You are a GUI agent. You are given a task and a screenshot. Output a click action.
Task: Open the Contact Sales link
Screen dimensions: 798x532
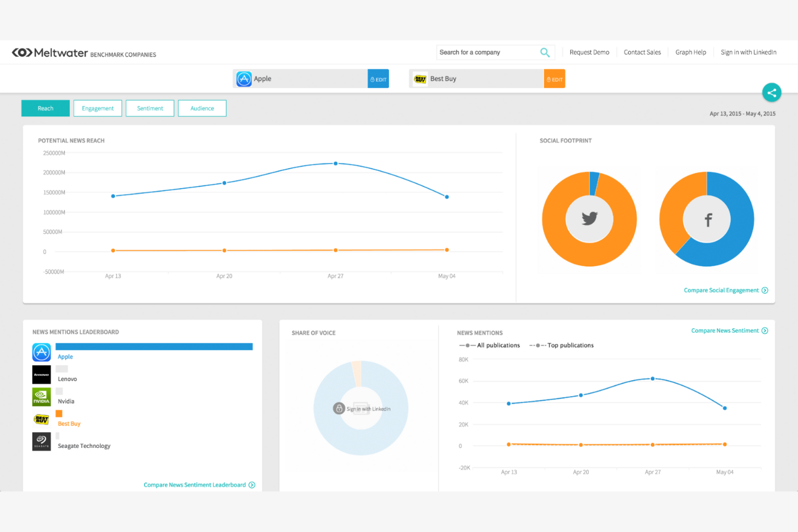(642, 52)
